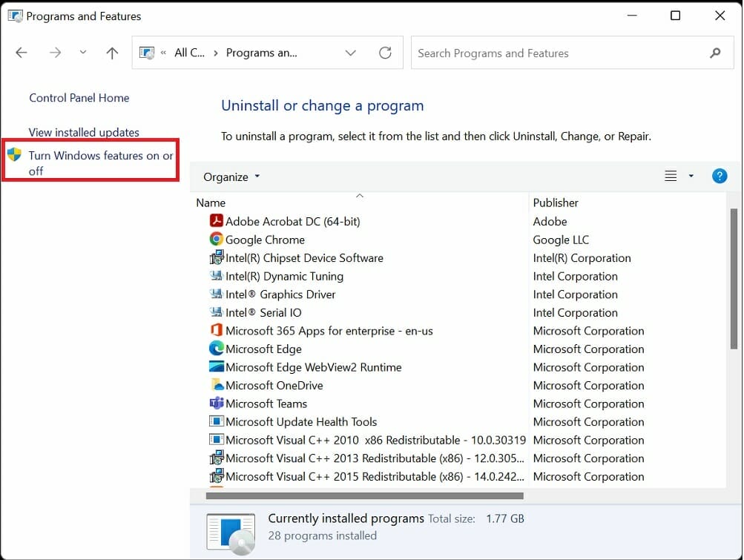Click the Microsoft Update Health Tools icon
The image size is (744, 560).
click(x=217, y=421)
